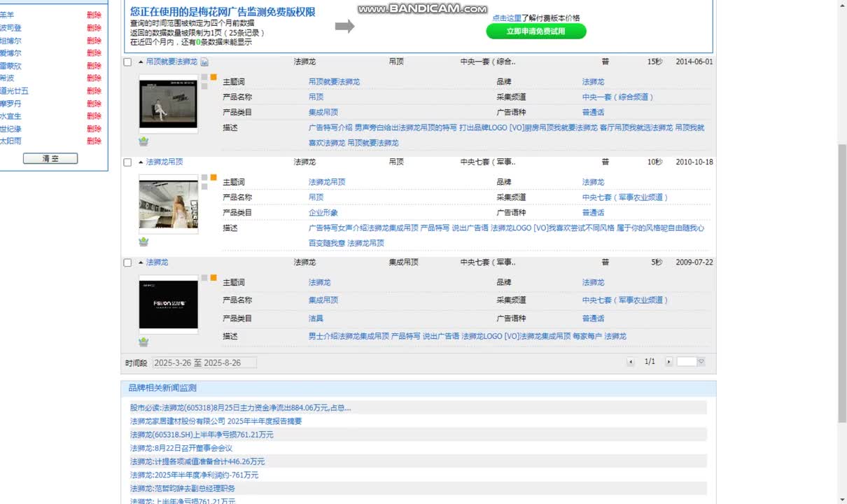Image resolution: width=847 pixels, height=504 pixels.
Task: Click the basket icon under the 法狮龙 2009 thumbnail
Action: 143,342
